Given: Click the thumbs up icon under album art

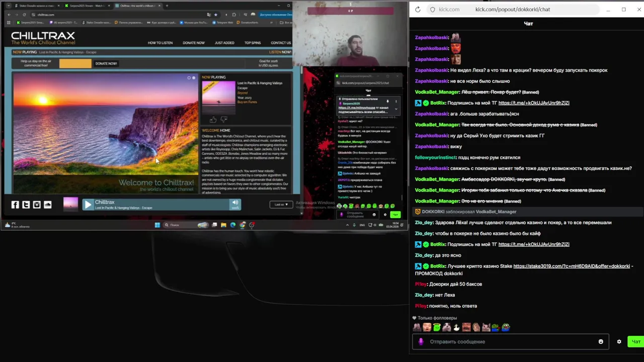Looking at the screenshot, I should pos(213,120).
